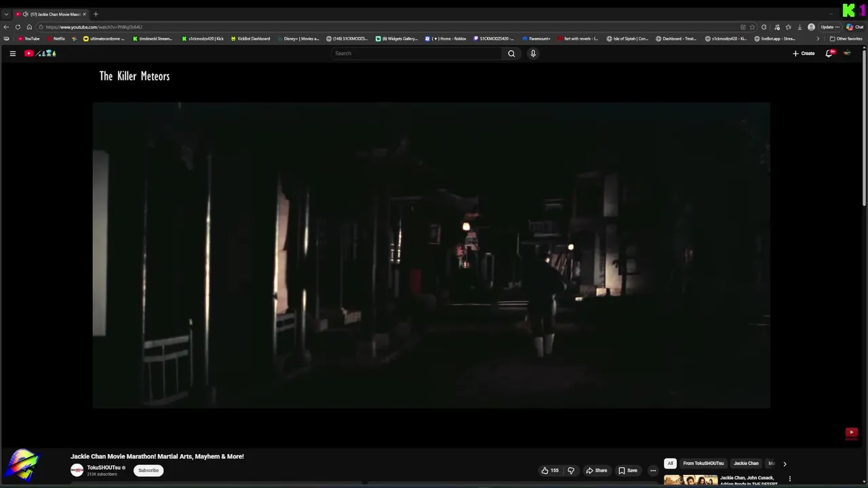
Task: Favorite this page with the star icon
Action: pos(752,27)
